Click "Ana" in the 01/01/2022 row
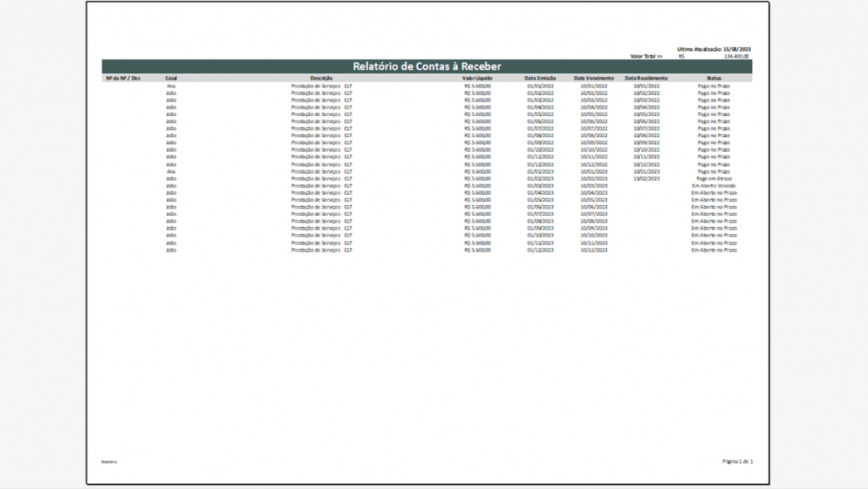 click(x=171, y=86)
